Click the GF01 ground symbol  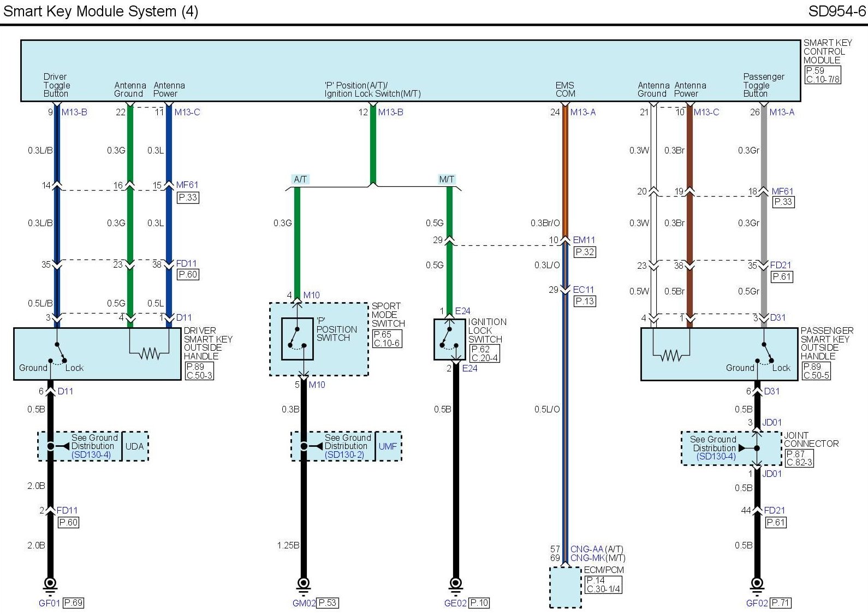click(50, 585)
